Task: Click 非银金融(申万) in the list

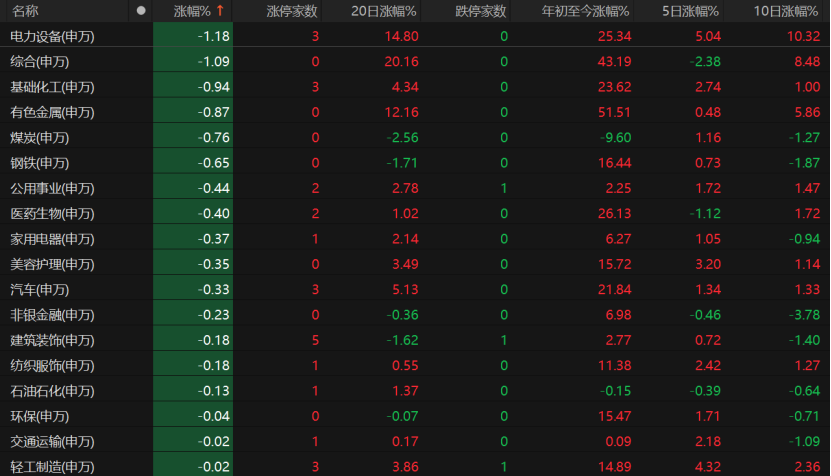Action: pos(52,314)
